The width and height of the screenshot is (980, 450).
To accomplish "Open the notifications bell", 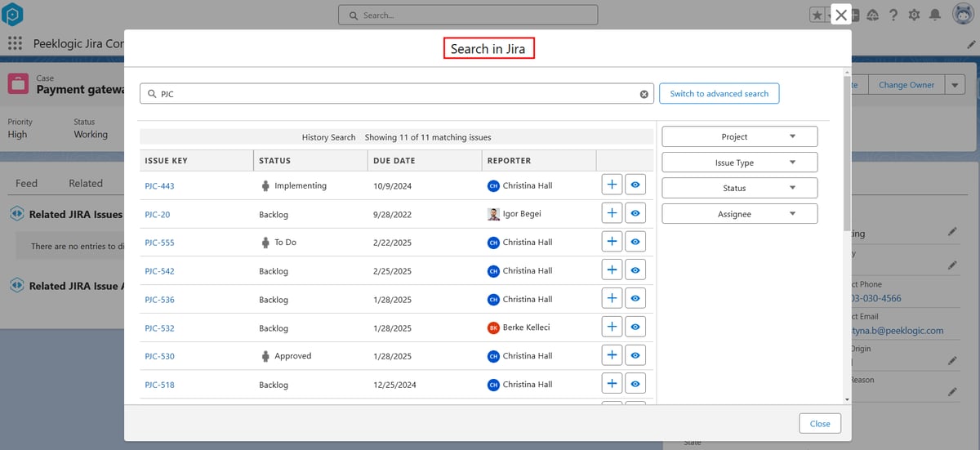I will click(935, 15).
